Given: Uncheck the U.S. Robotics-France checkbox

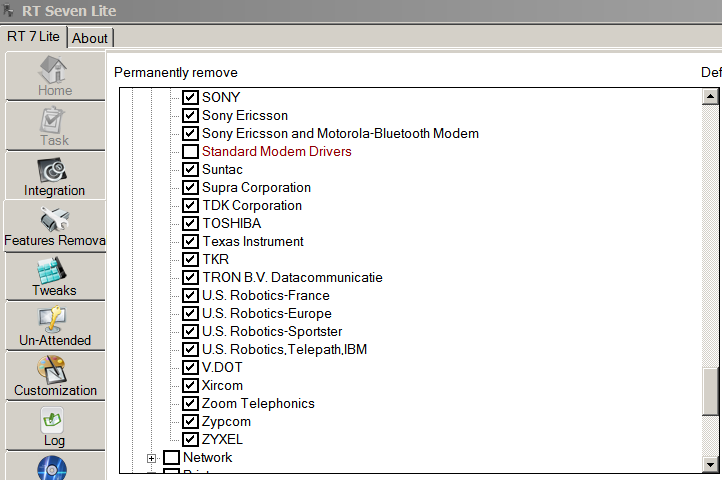Looking at the screenshot, I should point(190,295).
